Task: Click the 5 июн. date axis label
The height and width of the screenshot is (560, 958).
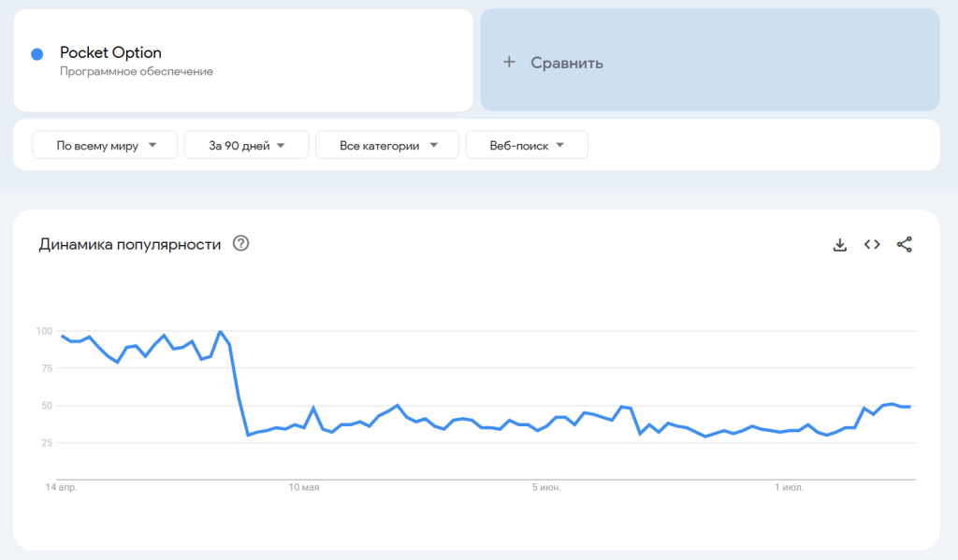Action: (x=546, y=487)
